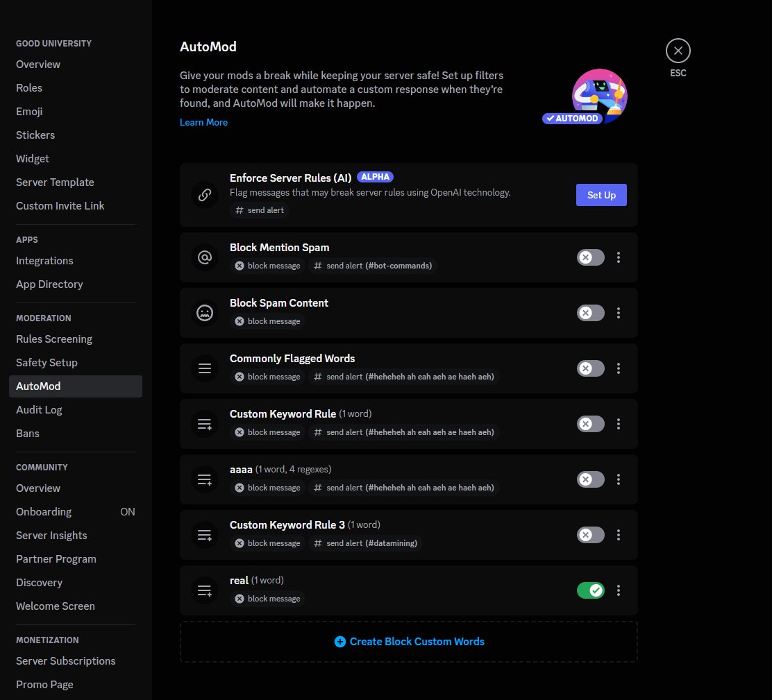Click Create Block Custom Words
Image resolution: width=772 pixels, height=700 pixels.
409,642
